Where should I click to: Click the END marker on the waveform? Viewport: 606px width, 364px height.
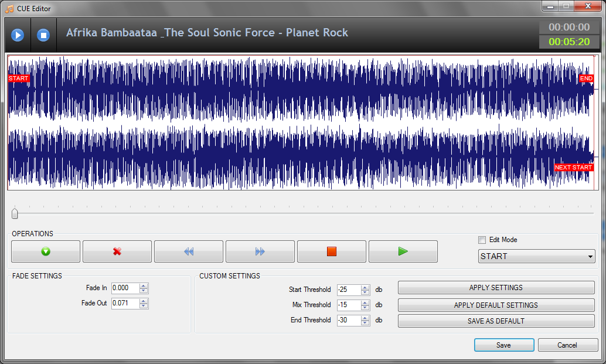[586, 79]
